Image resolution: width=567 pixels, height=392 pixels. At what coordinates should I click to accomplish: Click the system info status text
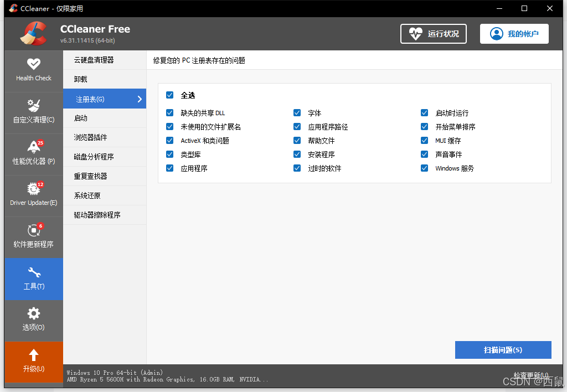pos(167,376)
